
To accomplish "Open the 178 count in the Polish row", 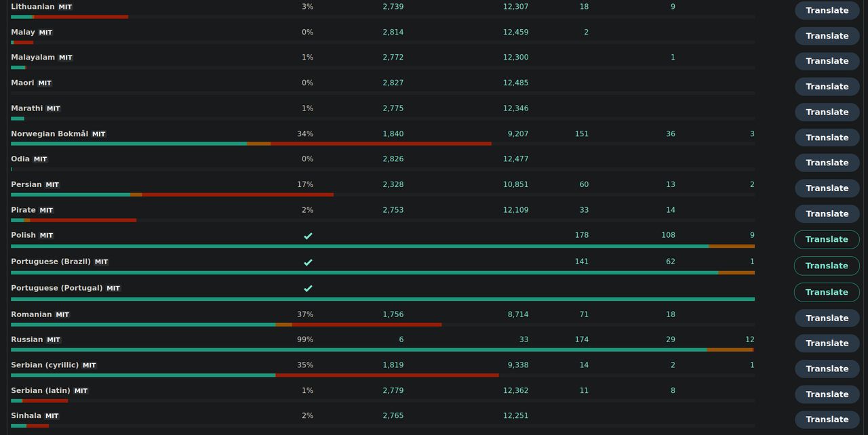I will point(581,235).
